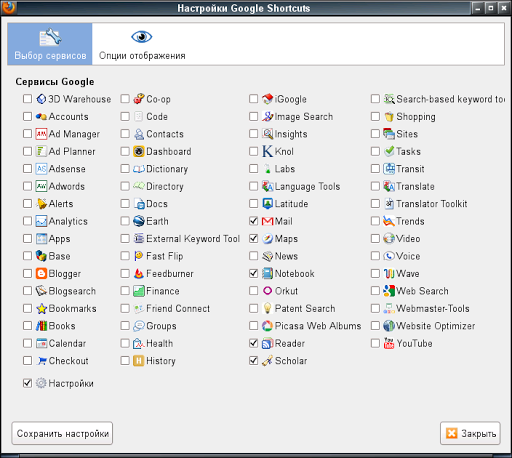Click the Knol K icon
The image size is (512, 458).
coord(267,151)
